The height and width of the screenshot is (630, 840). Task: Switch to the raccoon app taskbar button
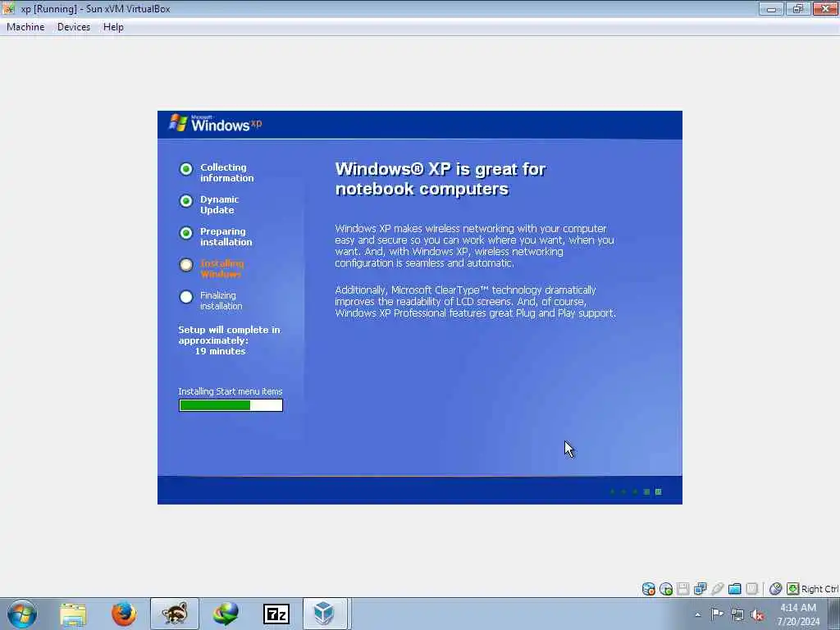point(175,614)
